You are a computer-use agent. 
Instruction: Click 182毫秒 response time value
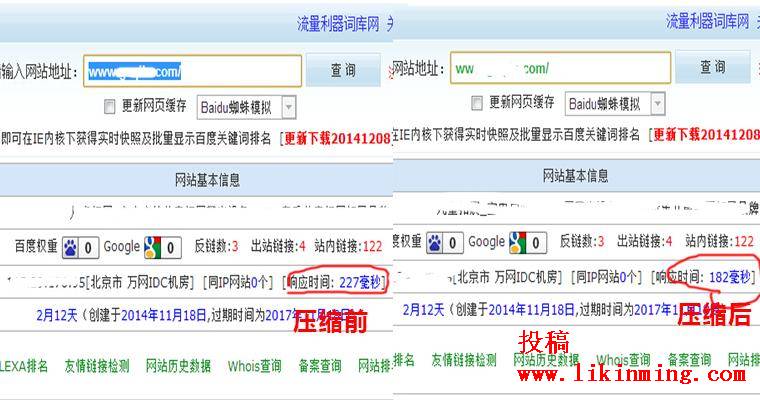[731, 277]
